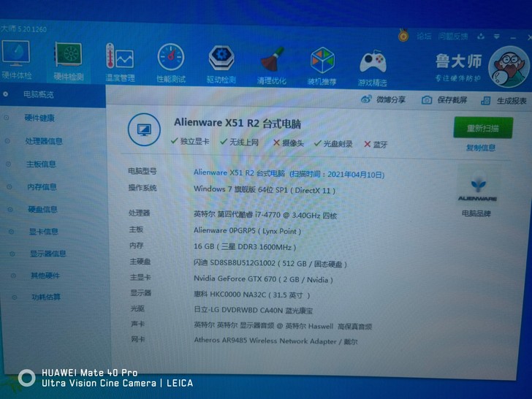Click the i7-4770 @ 3.40GHz processor text

(265, 215)
